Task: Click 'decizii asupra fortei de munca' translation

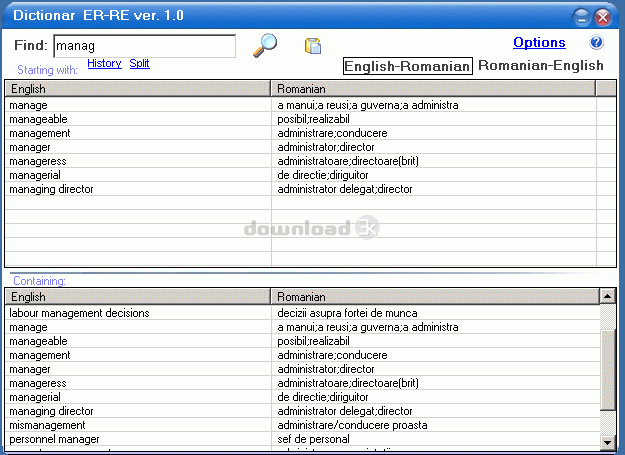Action: (x=347, y=313)
